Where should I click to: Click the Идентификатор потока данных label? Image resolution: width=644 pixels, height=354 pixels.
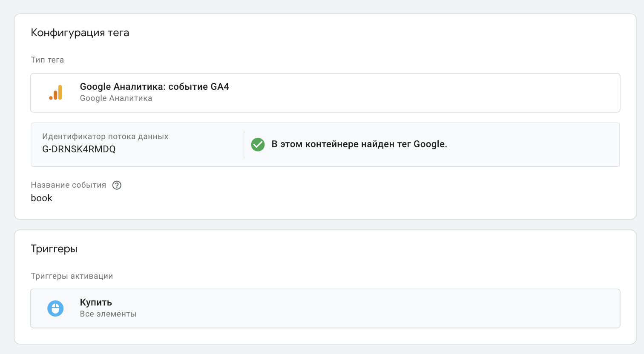click(x=105, y=137)
